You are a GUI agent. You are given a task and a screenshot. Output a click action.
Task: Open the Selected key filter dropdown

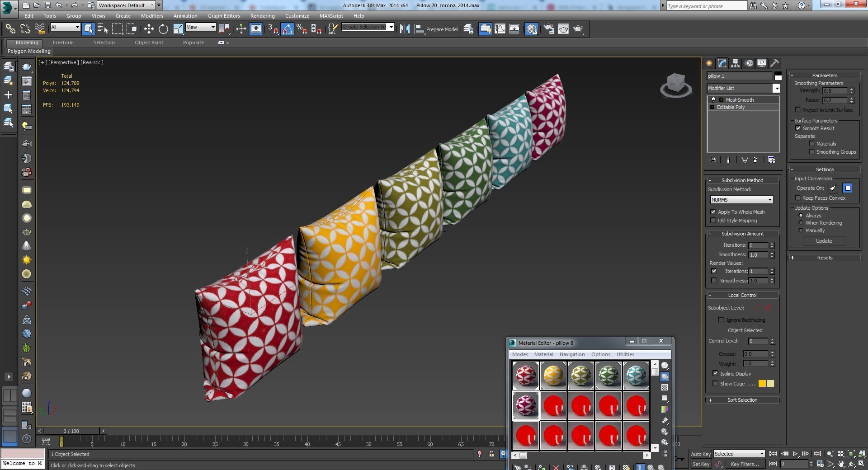click(739, 454)
